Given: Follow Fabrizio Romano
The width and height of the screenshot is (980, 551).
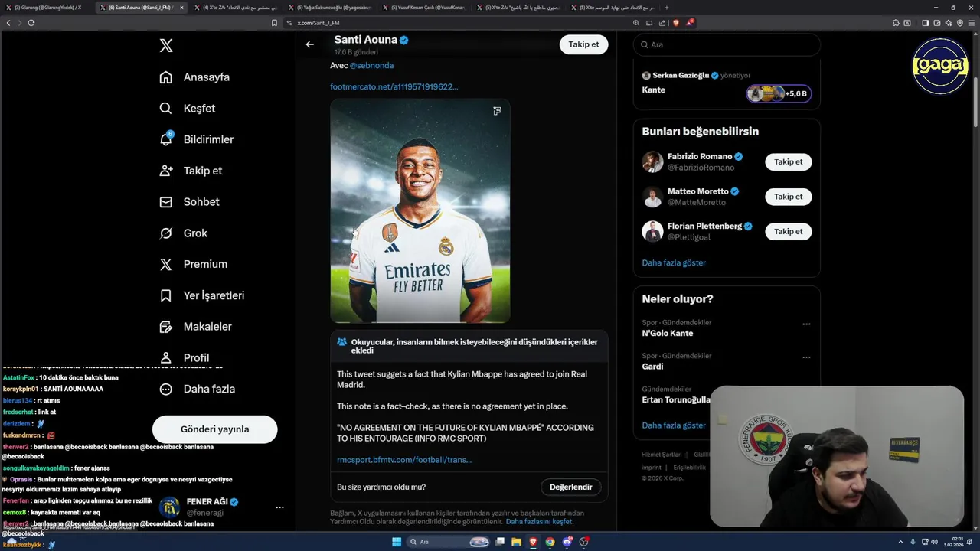Looking at the screenshot, I should click(788, 162).
